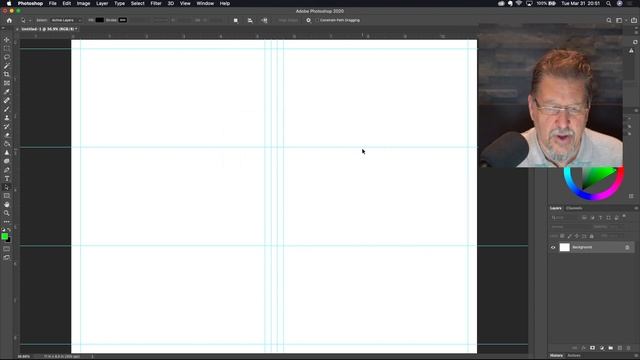Click the green foreground color swatch
This screenshot has width=640, height=360.
pos(4,236)
